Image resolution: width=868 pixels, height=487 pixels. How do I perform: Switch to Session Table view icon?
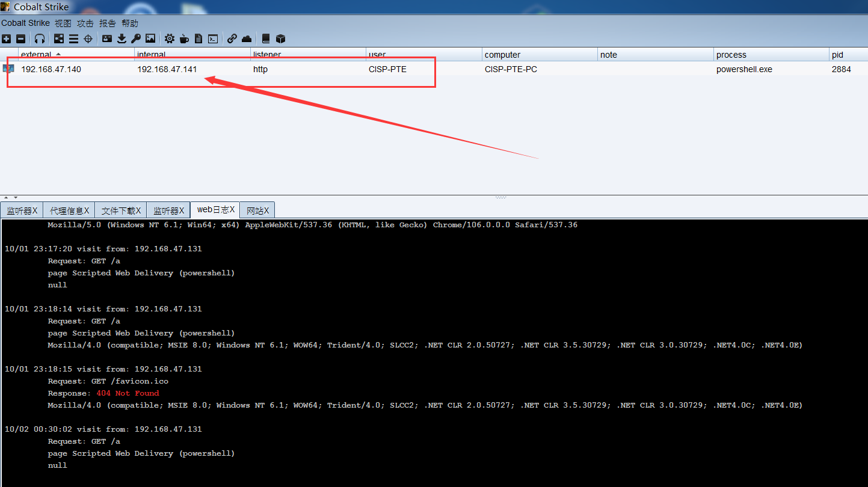73,38
